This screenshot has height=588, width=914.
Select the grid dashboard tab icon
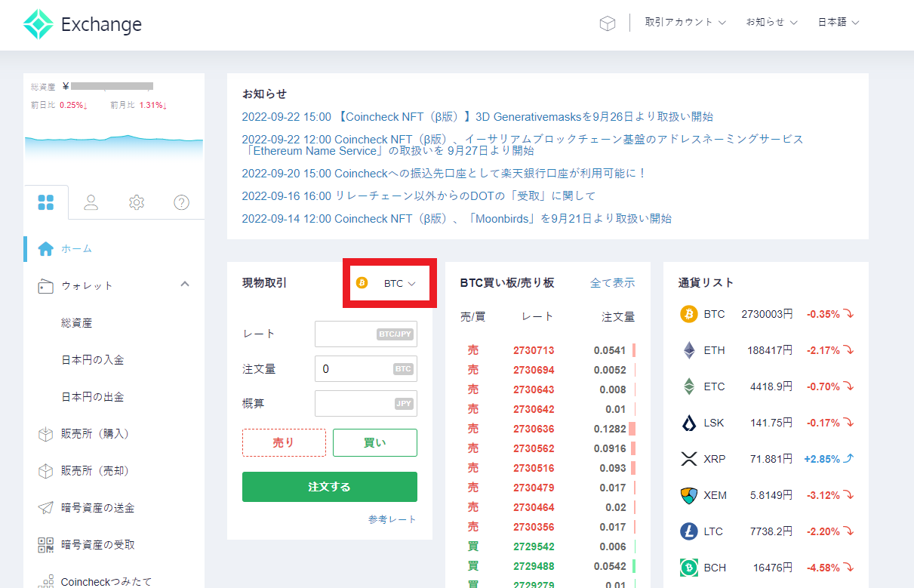tap(46, 202)
